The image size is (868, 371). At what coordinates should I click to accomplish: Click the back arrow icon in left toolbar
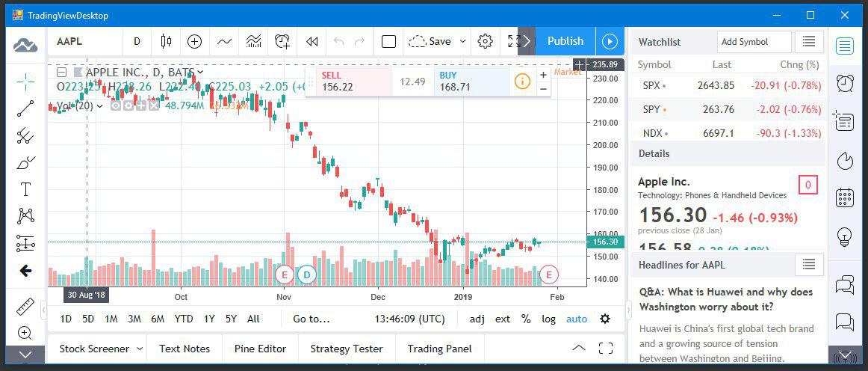[25, 271]
